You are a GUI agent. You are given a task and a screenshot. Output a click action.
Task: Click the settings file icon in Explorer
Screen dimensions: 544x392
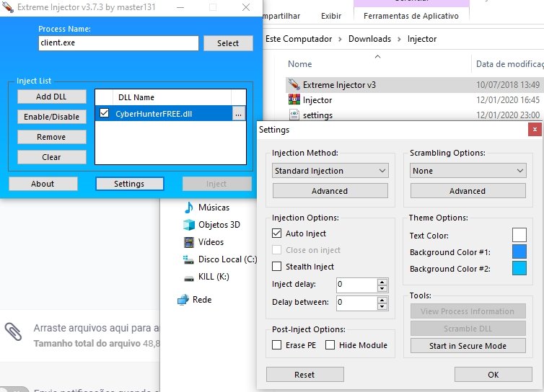(x=294, y=115)
